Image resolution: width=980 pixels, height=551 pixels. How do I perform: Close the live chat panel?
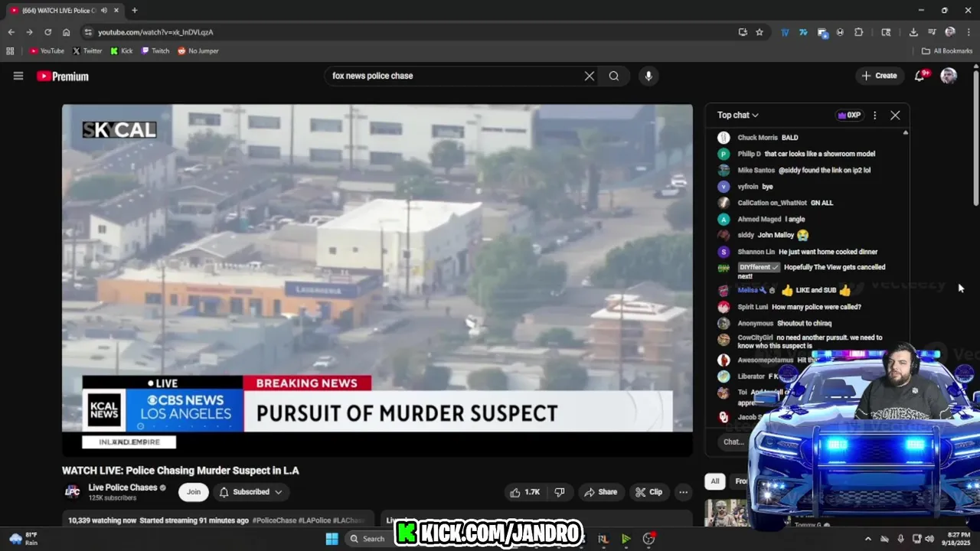(x=895, y=115)
